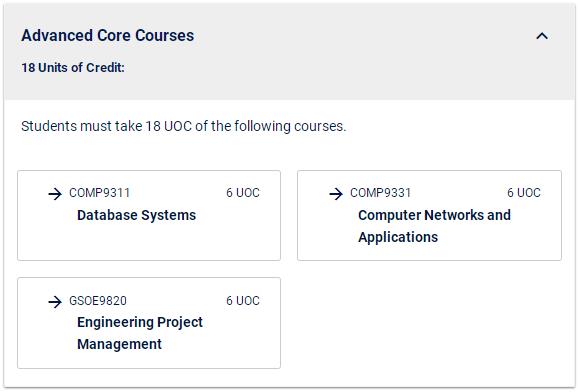
Task: Open the Database Systems course link
Action: (x=136, y=215)
